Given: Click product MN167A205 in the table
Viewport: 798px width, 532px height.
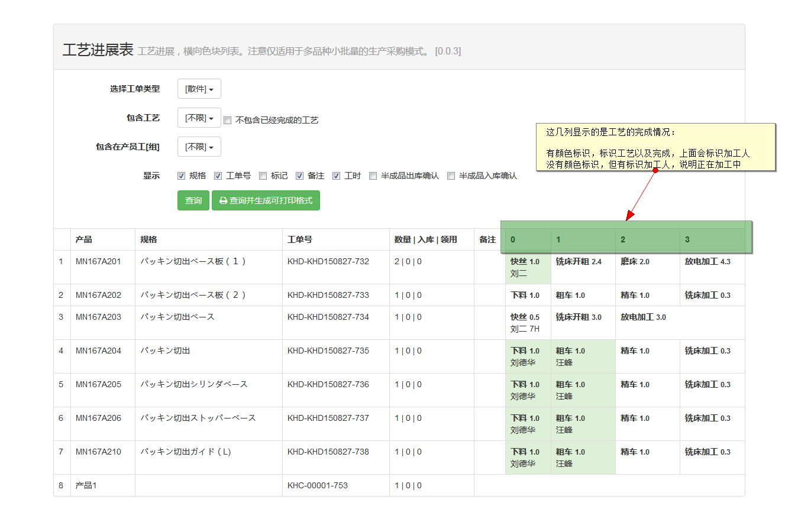Looking at the screenshot, I should click(x=98, y=384).
